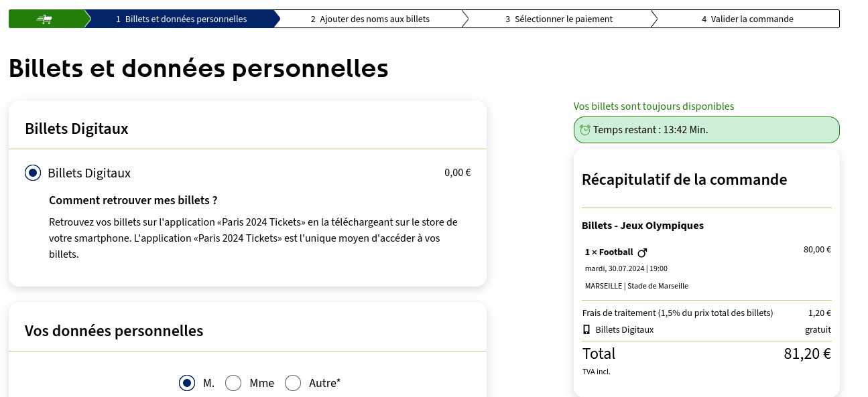Open step 4 Valider la commande
The width and height of the screenshot is (868, 397).
(x=747, y=19)
